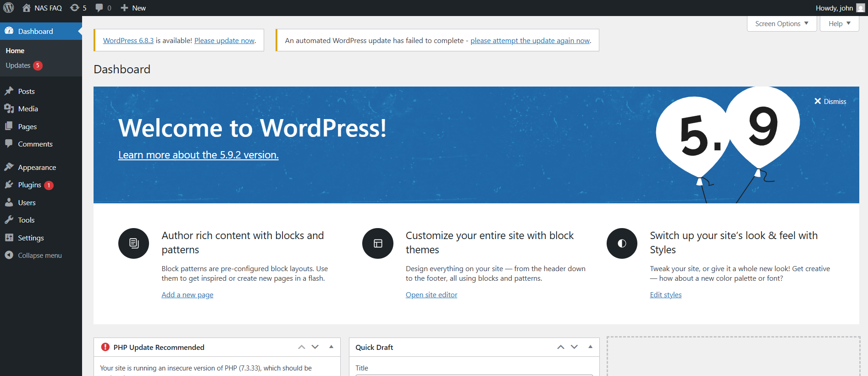Click the WordPress logo in admin bar

pyautogui.click(x=9, y=8)
